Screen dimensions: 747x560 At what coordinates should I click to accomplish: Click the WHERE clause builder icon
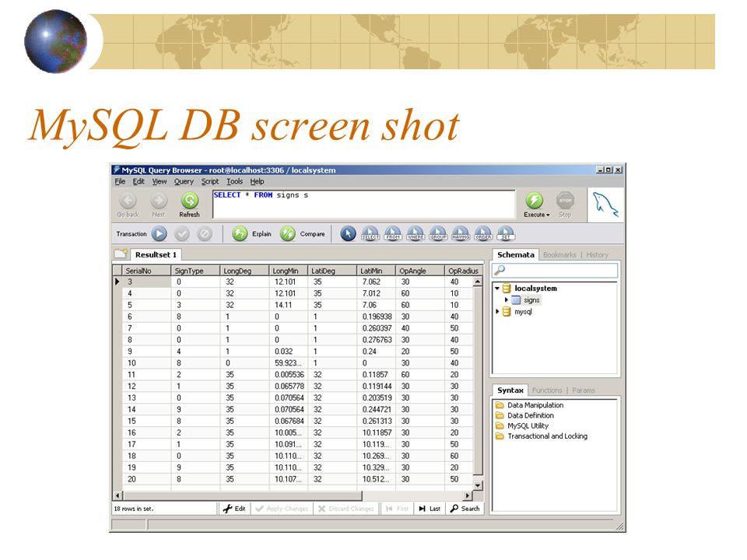click(x=416, y=234)
